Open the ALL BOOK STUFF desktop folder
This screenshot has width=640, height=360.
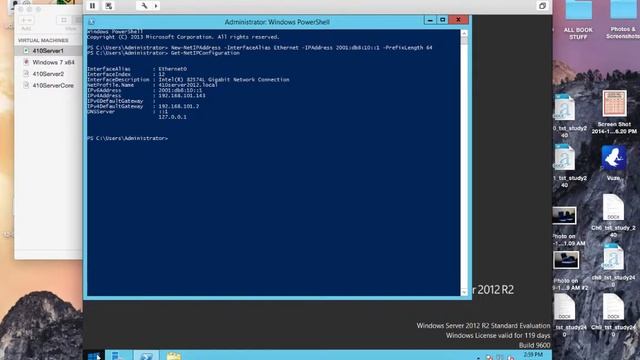point(578,19)
